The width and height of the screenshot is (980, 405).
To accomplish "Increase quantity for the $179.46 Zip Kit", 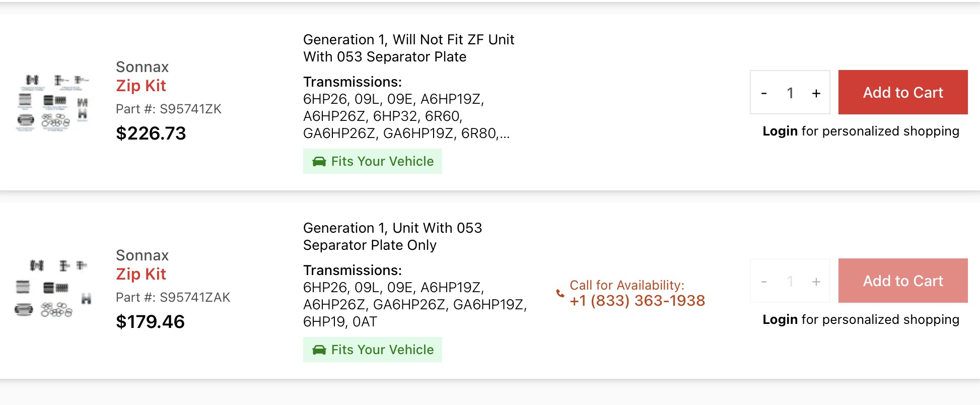I will click(x=816, y=281).
